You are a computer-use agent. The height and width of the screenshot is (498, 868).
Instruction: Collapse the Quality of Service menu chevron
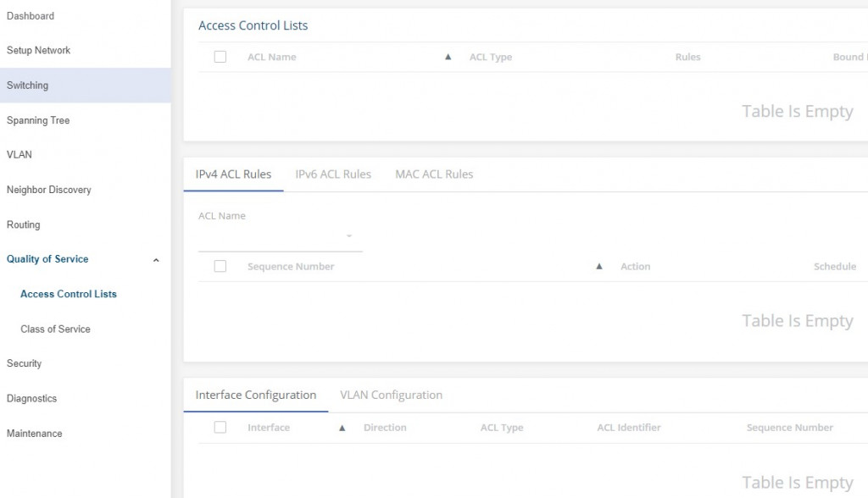156,260
